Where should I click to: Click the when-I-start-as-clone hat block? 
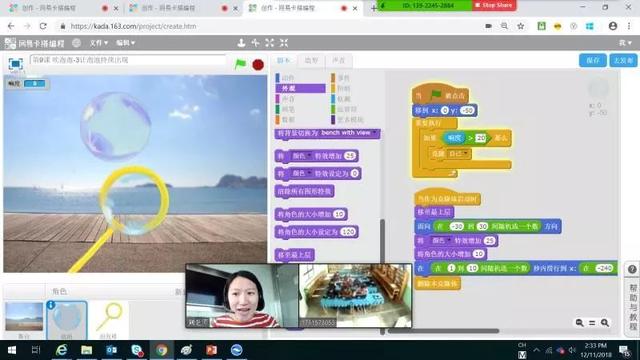[447, 198]
